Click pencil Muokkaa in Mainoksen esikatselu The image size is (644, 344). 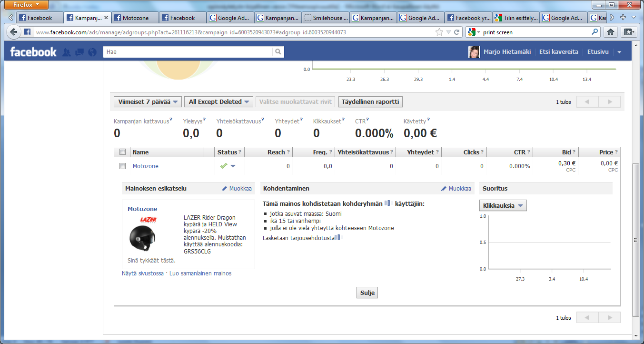click(237, 189)
